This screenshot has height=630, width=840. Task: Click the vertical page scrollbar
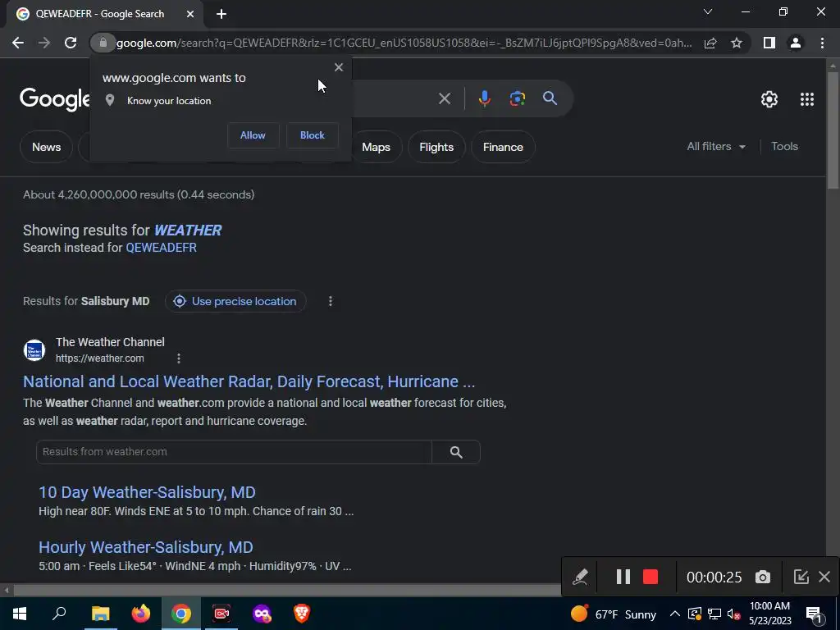click(x=833, y=130)
